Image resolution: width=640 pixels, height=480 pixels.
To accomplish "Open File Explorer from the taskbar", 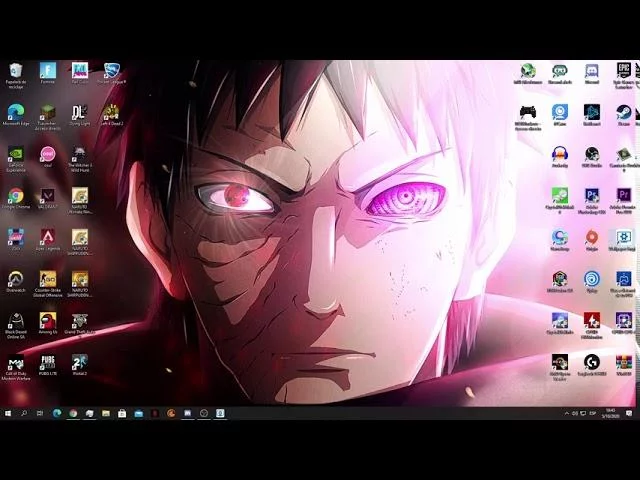I will (x=106, y=413).
